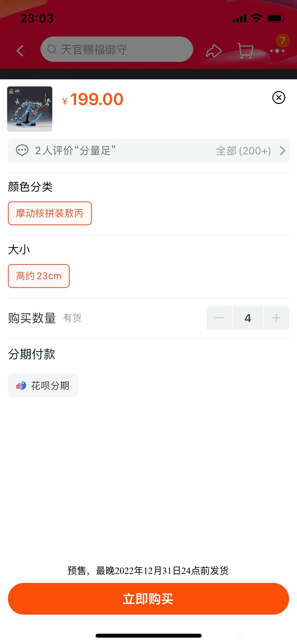
Task: Close the product options panel
Action: point(279,98)
